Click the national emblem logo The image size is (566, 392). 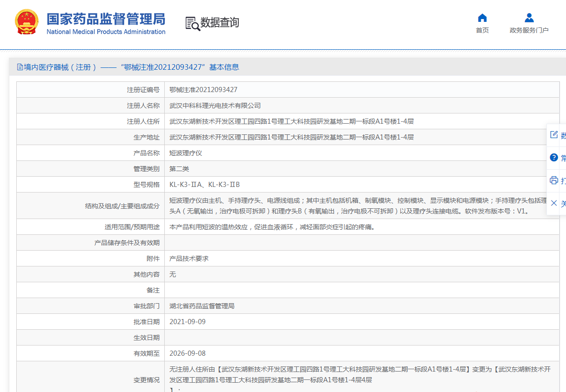click(27, 22)
